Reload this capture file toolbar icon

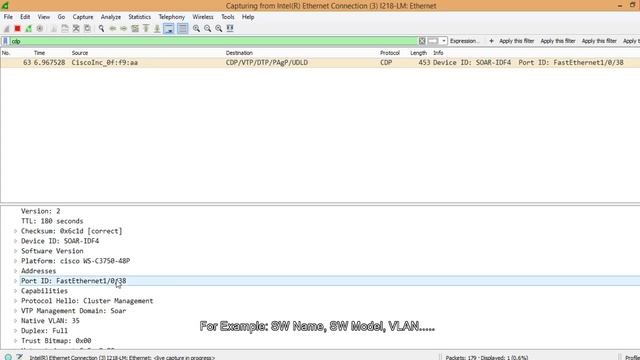tap(87, 29)
